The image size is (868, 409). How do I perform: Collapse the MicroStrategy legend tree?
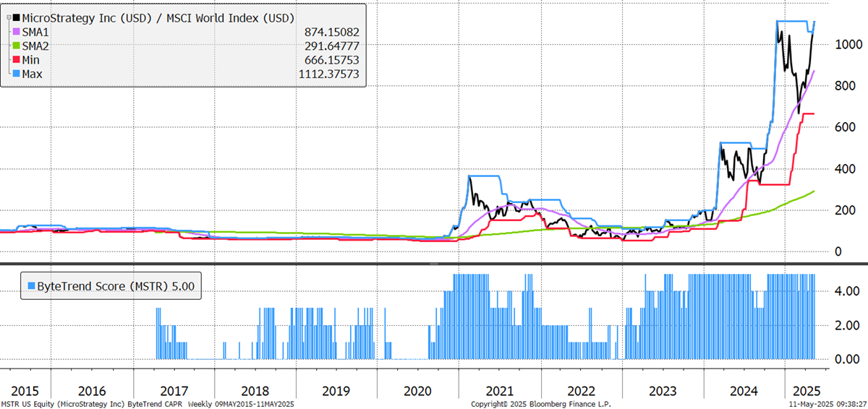coord(8,17)
